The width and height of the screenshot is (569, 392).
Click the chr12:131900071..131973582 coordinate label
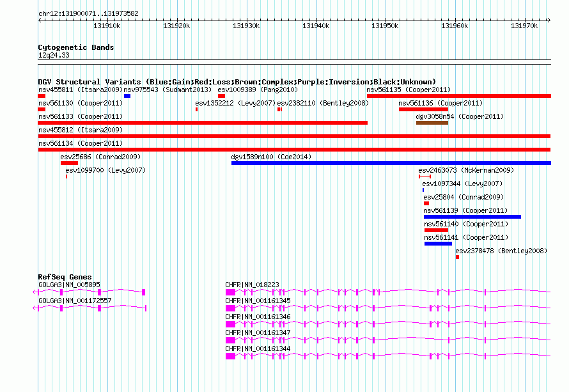pyautogui.click(x=88, y=14)
